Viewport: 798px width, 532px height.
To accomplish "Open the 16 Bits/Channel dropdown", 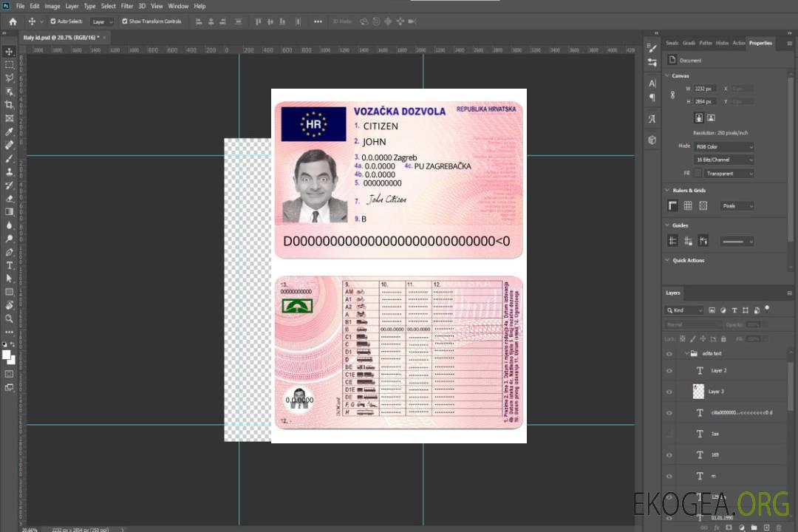I will [723, 160].
